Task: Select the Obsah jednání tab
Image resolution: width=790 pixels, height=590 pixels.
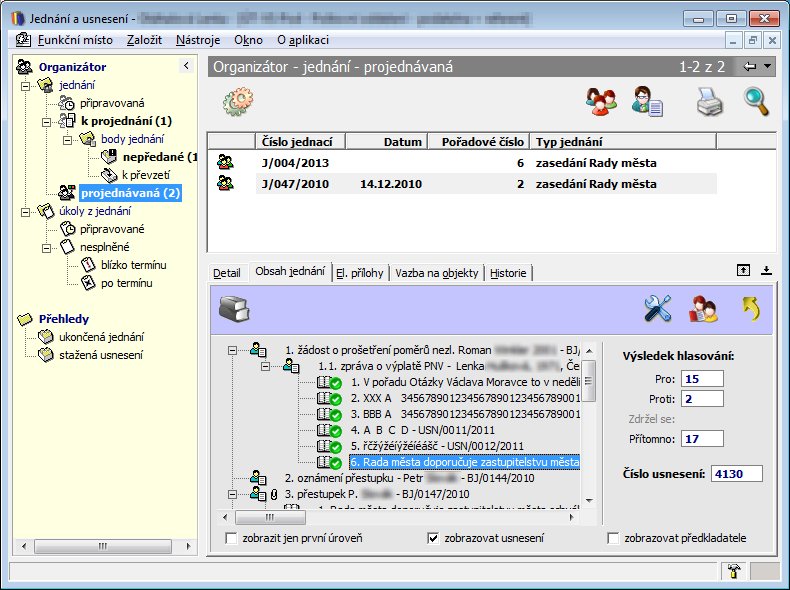Action: tap(290, 272)
